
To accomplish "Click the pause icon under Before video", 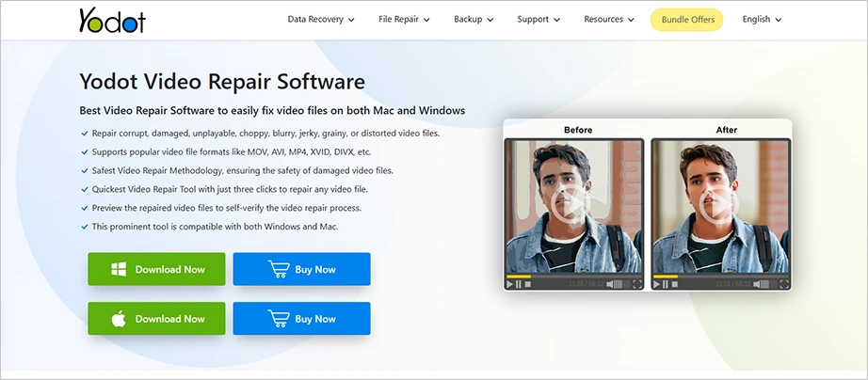I will (x=518, y=284).
